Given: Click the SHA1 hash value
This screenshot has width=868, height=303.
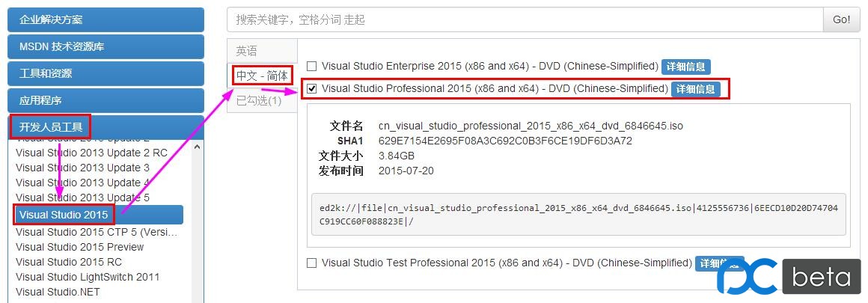Looking at the screenshot, I should pyautogui.click(x=505, y=141).
